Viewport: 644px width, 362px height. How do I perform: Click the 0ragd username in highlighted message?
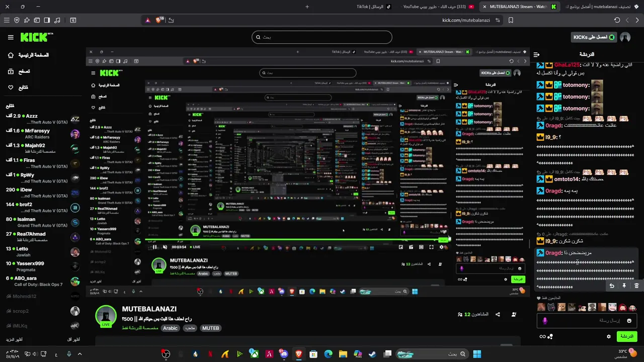[x=553, y=253]
